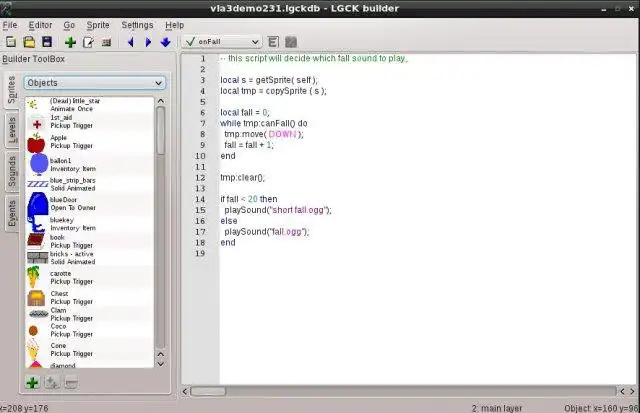Select the book sprite icon

point(36,240)
